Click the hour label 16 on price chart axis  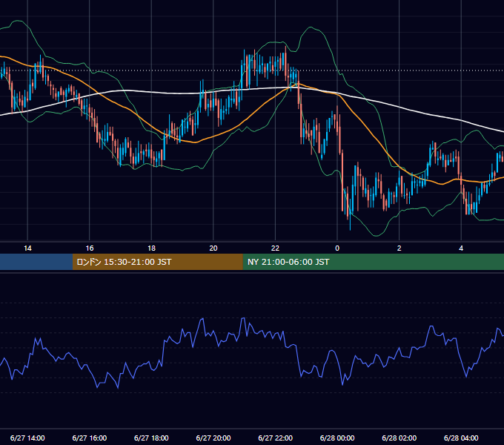tap(90, 248)
